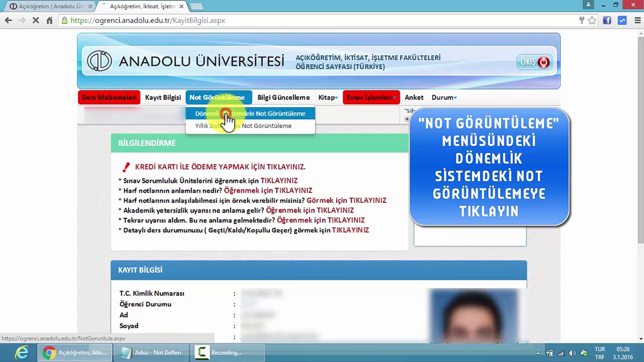Open the Kayıt Bilgisi menu item
The width and height of the screenshot is (644, 362).
click(163, 98)
